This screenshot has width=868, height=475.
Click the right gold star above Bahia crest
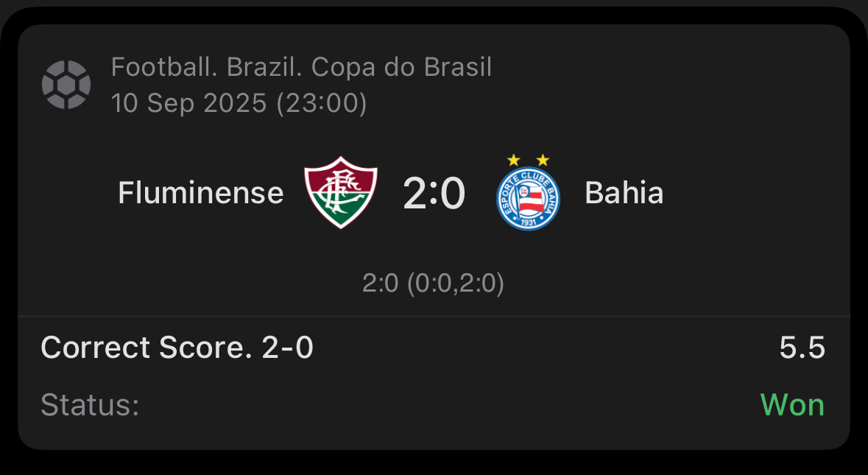click(543, 160)
